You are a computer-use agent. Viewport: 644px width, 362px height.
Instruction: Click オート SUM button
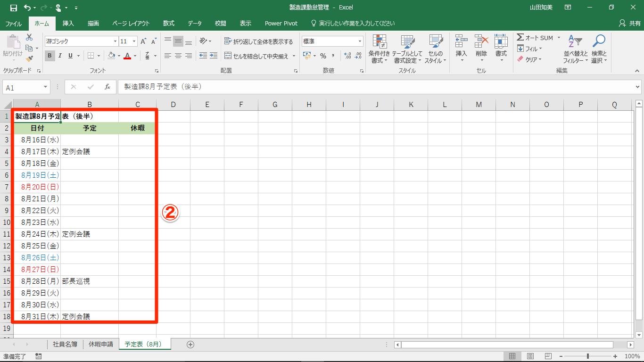click(x=535, y=38)
